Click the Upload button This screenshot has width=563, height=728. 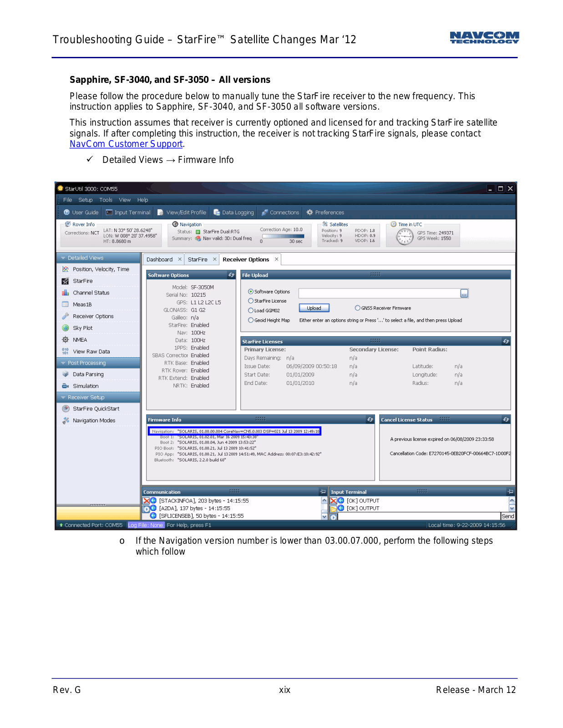pos(314,308)
